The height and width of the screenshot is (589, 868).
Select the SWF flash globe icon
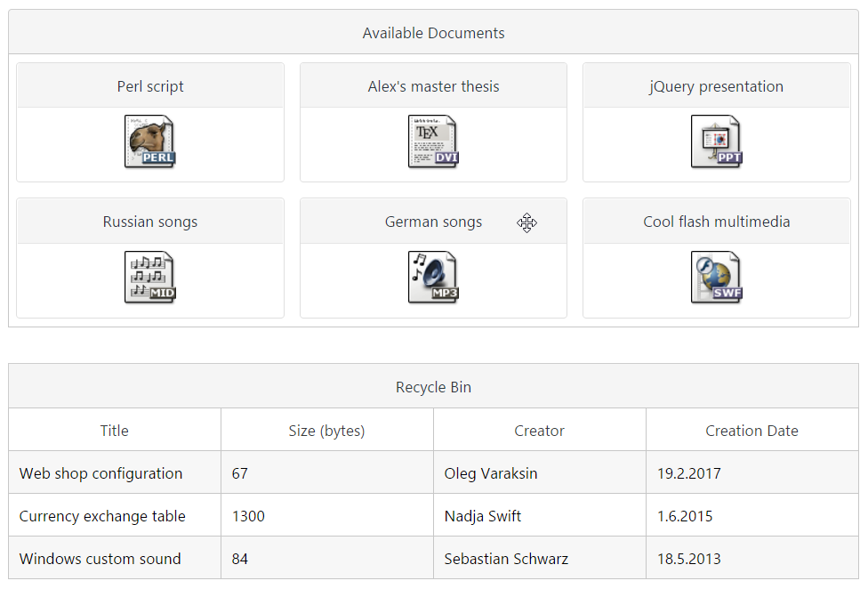(716, 277)
